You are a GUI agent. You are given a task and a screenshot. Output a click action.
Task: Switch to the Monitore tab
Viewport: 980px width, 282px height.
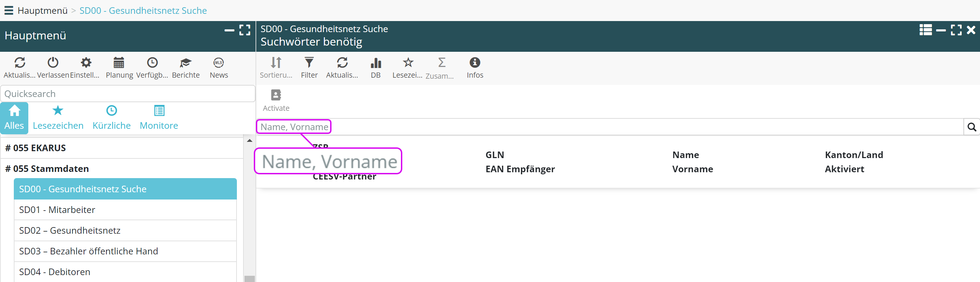[158, 118]
